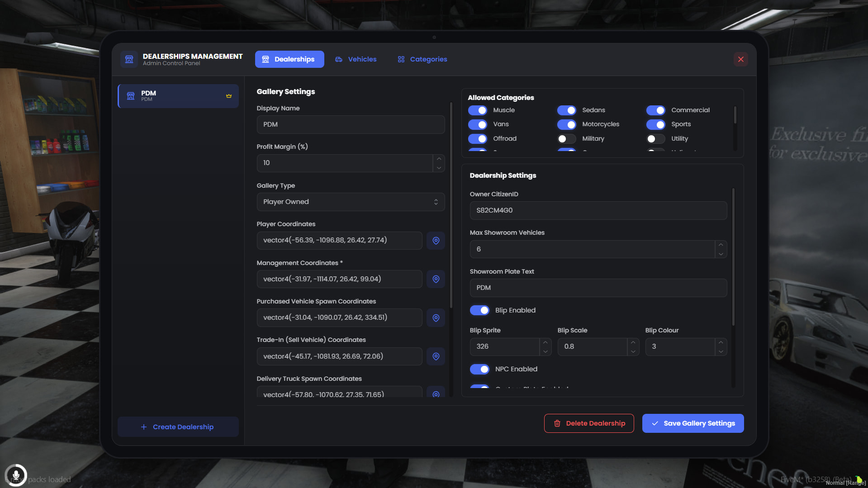Click the microphone voice indicator icon
The width and height of the screenshot is (868, 488).
tap(16, 475)
